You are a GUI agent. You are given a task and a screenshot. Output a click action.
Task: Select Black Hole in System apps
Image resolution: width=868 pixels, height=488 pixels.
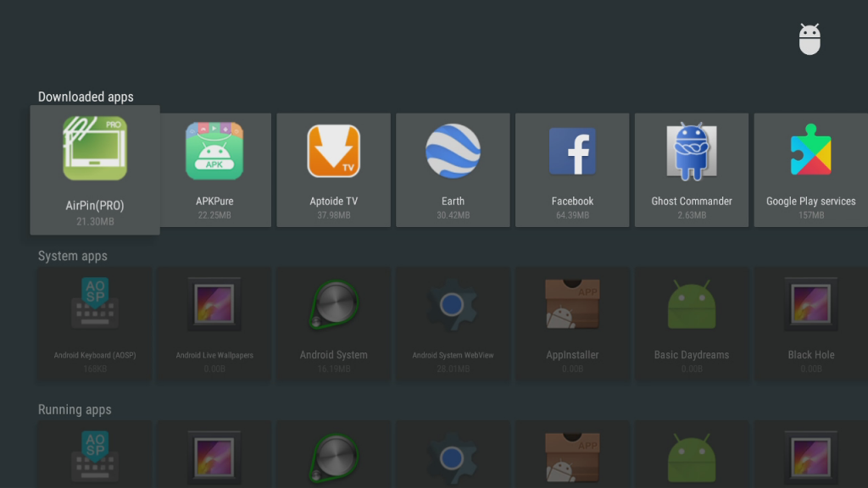(811, 324)
